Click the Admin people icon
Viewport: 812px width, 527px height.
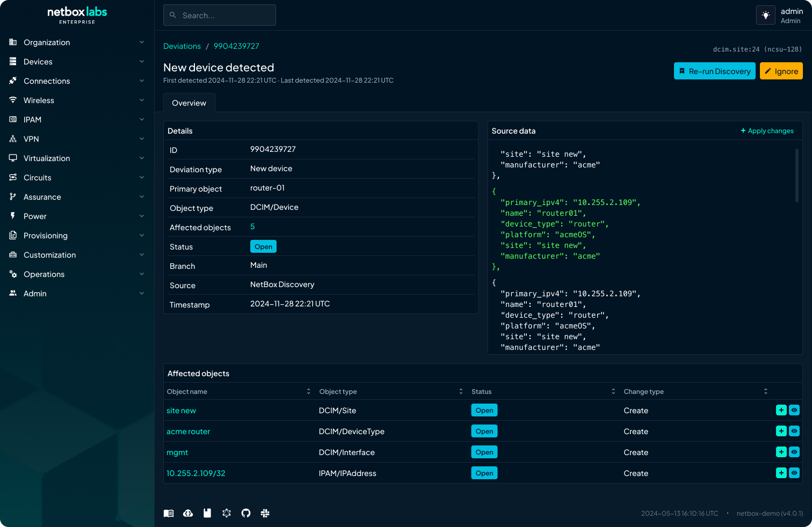pyautogui.click(x=13, y=293)
